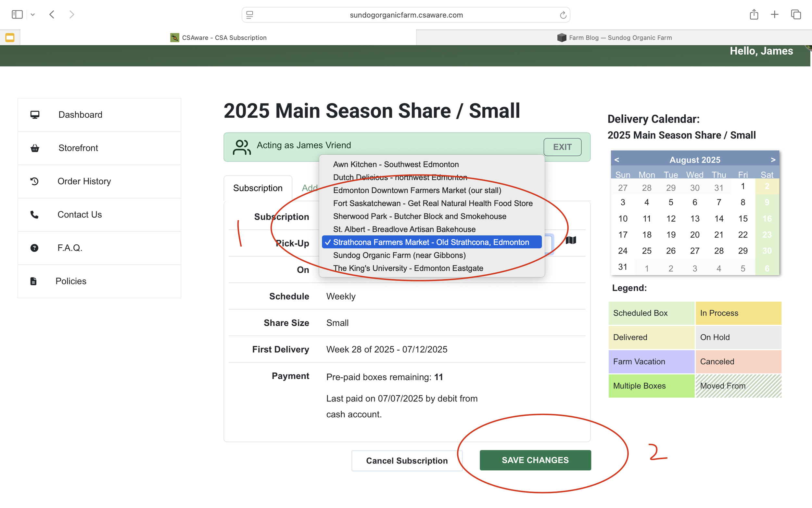This screenshot has height=508, width=812.
Task: Pick St. Albert Breadlove Artisan Bakehouse
Action: pyautogui.click(x=404, y=229)
